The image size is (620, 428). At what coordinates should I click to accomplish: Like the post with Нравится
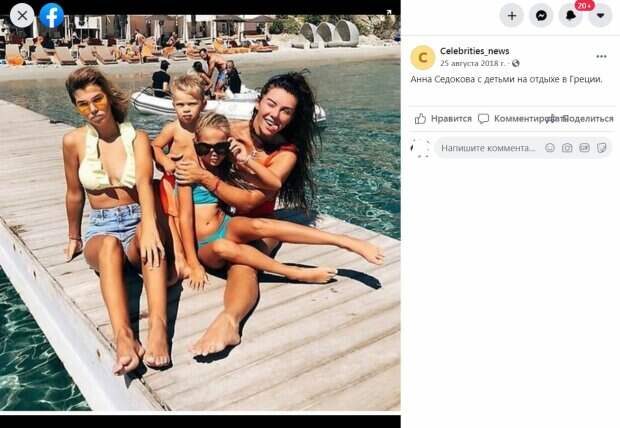[443, 118]
